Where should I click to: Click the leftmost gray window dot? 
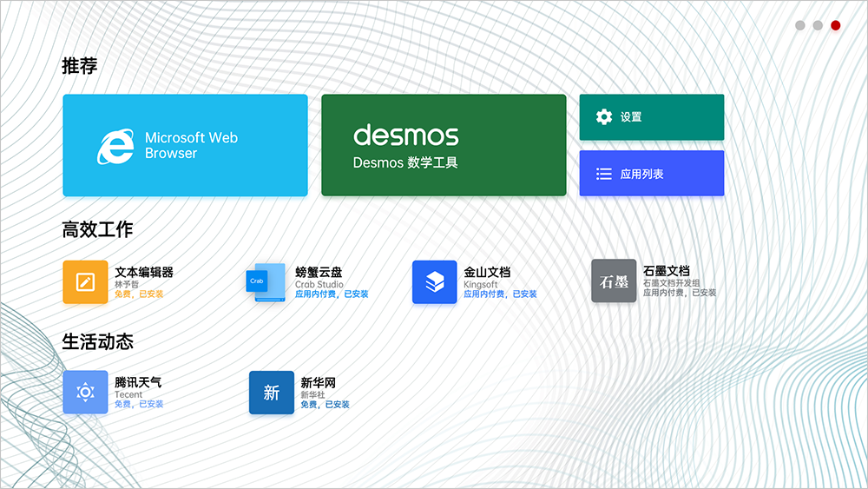[800, 25]
